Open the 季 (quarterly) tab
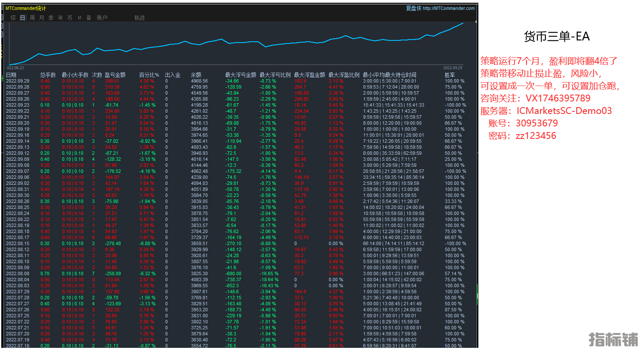Viewport: 644px width, 350px height. point(51,18)
